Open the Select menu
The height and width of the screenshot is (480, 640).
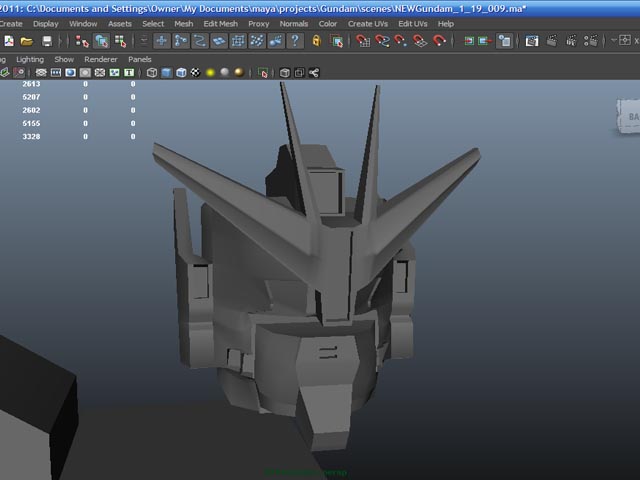[153, 24]
